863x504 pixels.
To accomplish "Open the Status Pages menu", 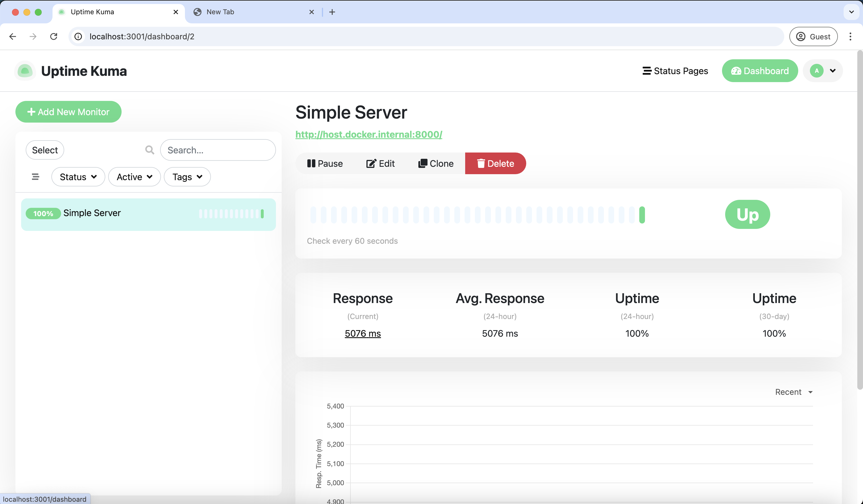I will [x=675, y=71].
